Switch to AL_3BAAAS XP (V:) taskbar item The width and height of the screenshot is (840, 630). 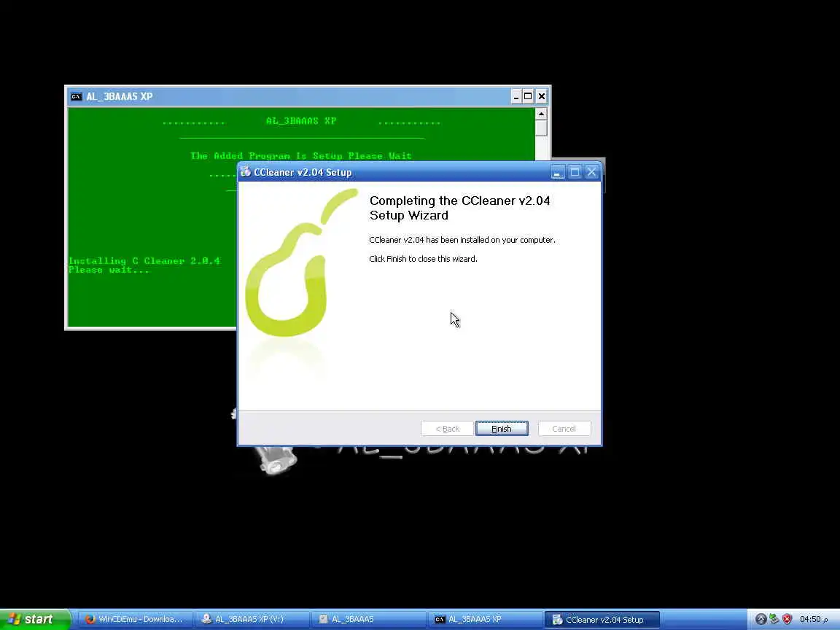(252, 619)
